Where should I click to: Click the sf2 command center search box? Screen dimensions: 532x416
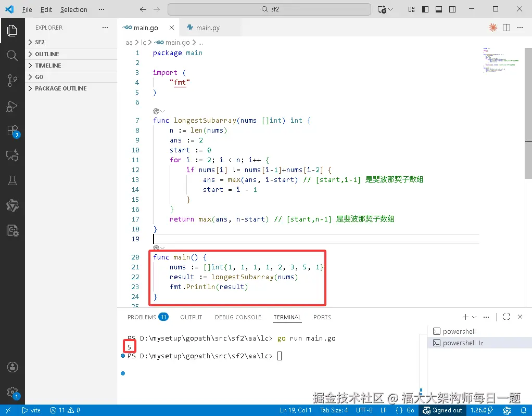(270, 9)
